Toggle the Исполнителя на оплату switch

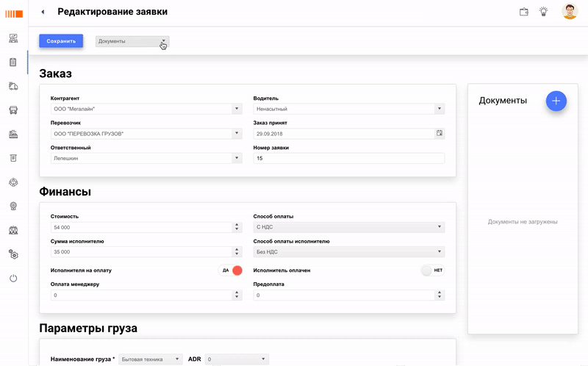(x=232, y=270)
